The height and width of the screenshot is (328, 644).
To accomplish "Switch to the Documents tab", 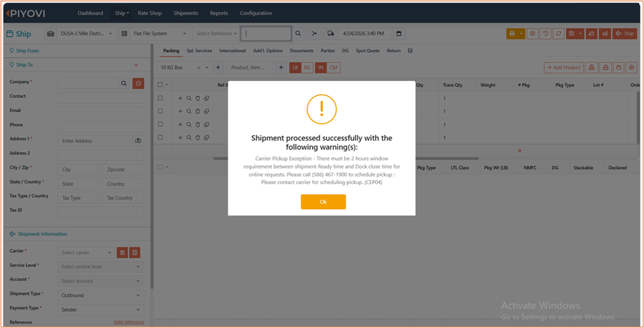I will (x=302, y=51).
